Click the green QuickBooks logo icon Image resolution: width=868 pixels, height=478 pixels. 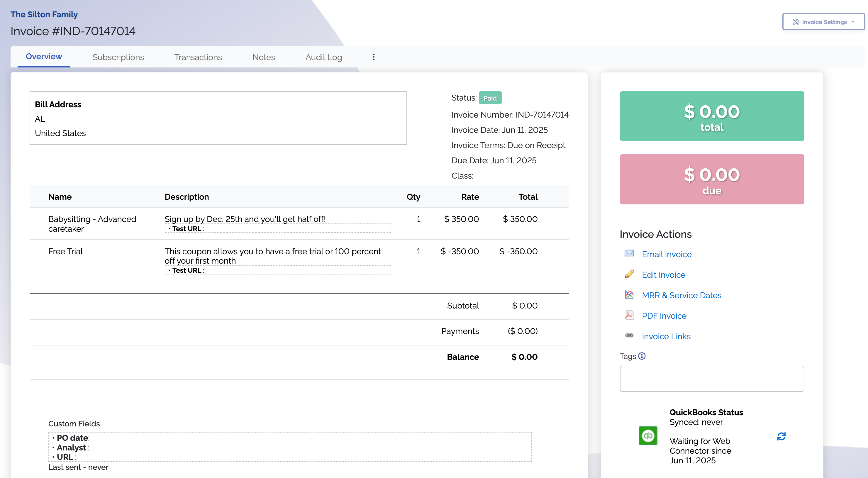(x=648, y=436)
